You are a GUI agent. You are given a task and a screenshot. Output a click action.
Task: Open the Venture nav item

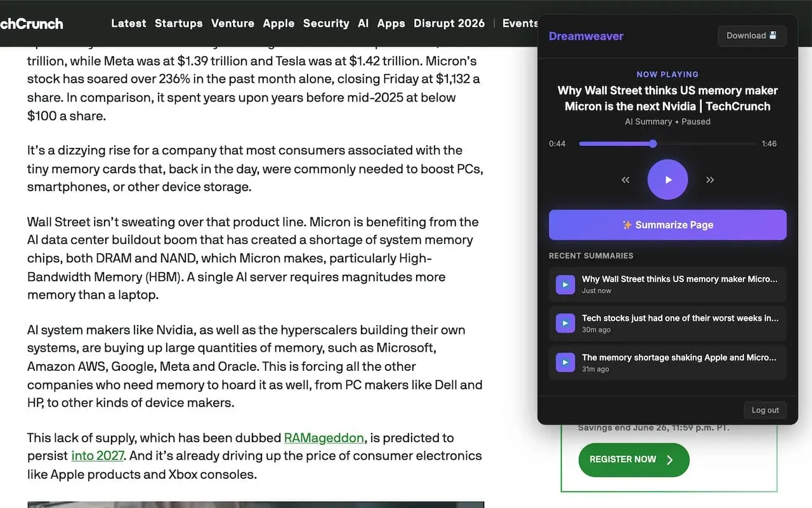click(233, 23)
